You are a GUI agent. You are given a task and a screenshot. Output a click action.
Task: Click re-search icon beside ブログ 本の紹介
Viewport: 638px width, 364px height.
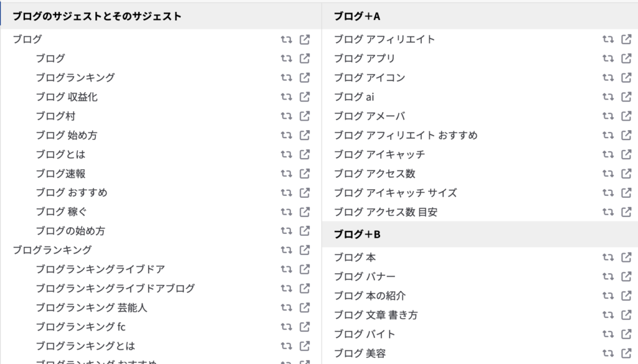608,296
